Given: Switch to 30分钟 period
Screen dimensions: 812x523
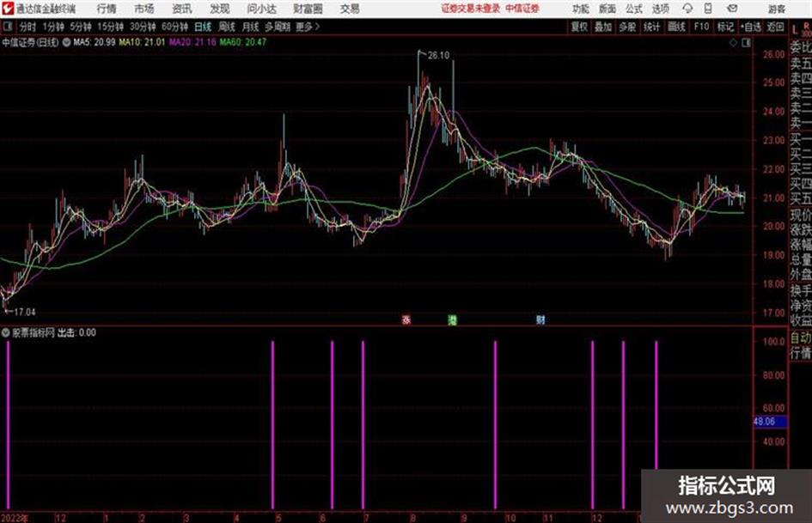Looking at the screenshot, I should pos(143,27).
